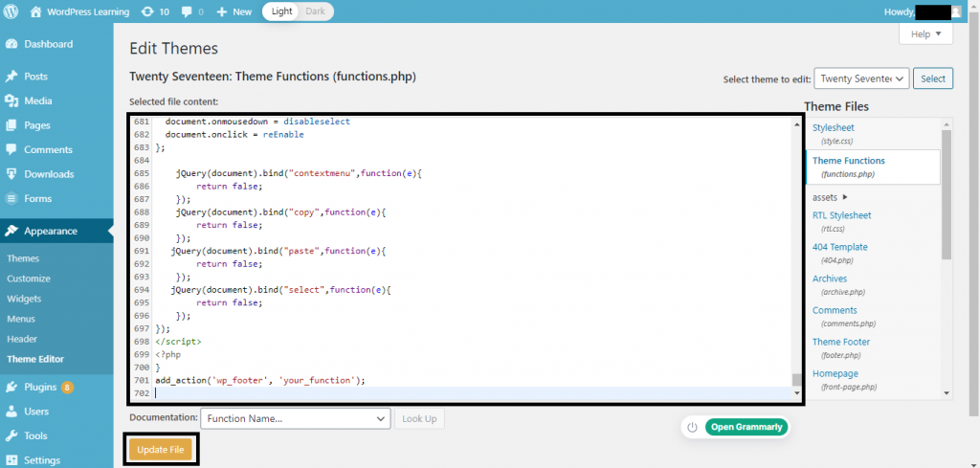
Task: Open Posts via its pin icon
Action: click(11, 77)
